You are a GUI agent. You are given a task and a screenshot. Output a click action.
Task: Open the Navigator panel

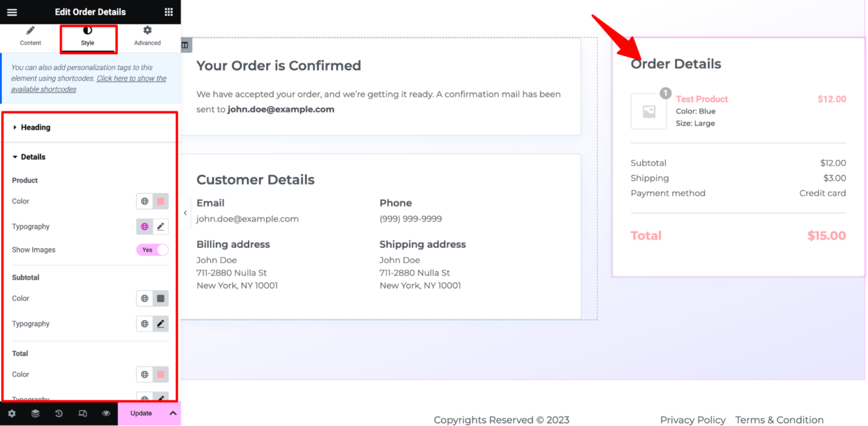coord(36,414)
